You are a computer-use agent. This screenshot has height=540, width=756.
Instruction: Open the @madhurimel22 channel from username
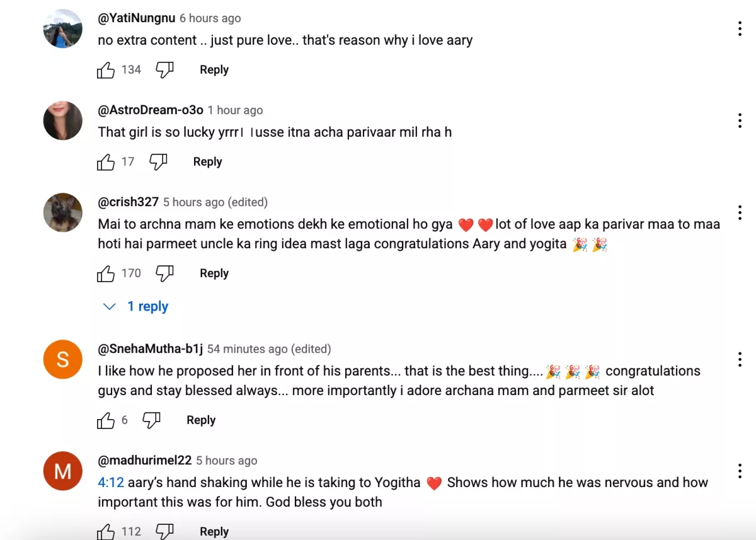tap(145, 461)
